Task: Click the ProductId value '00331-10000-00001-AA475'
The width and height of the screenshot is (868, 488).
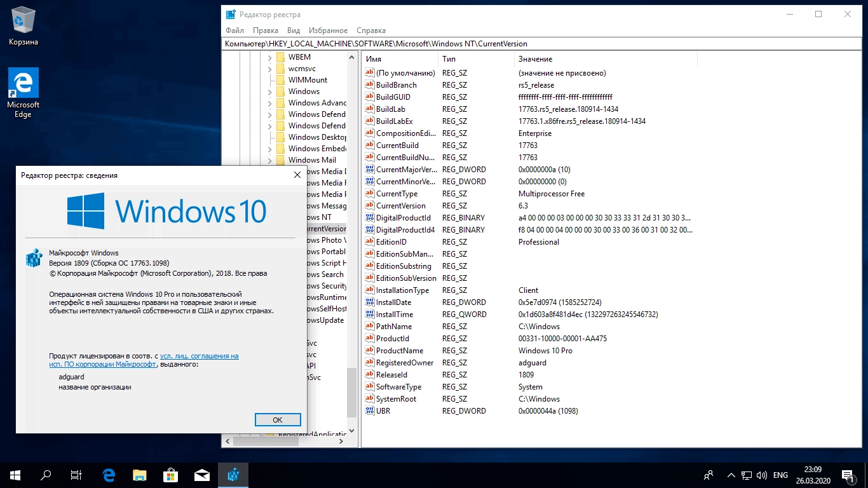Action: [562, 339]
